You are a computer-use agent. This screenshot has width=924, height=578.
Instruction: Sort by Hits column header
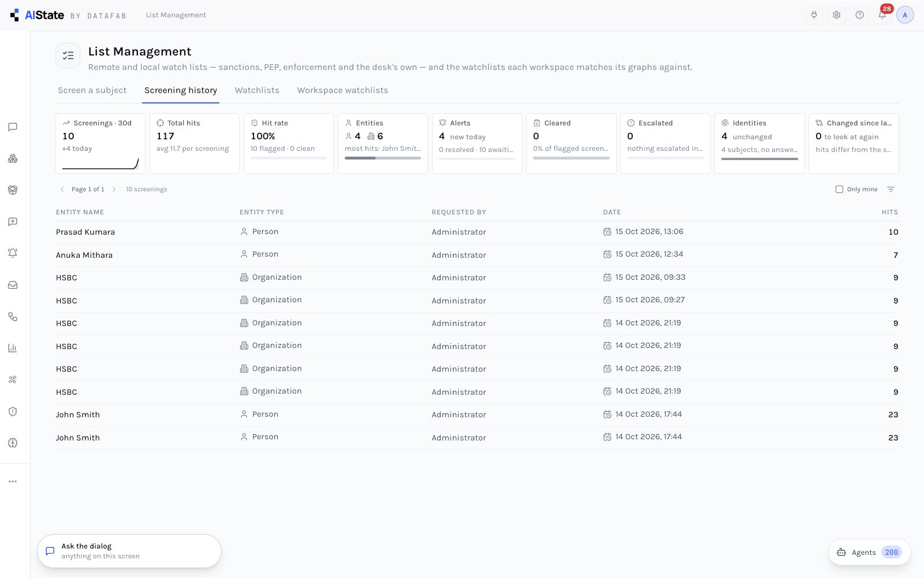pyautogui.click(x=890, y=212)
